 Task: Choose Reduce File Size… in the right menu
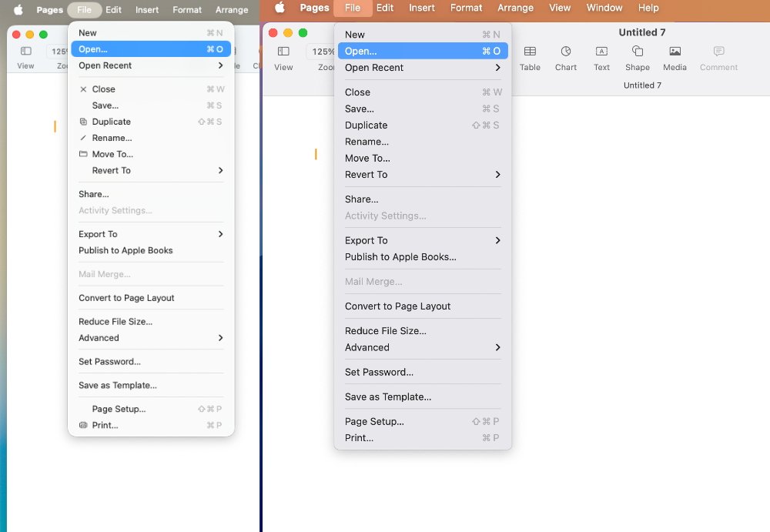pyautogui.click(x=423, y=330)
